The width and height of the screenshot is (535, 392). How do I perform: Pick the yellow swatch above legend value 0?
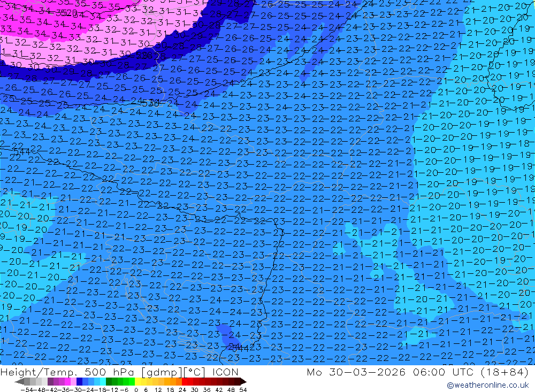pyautogui.click(x=138, y=382)
